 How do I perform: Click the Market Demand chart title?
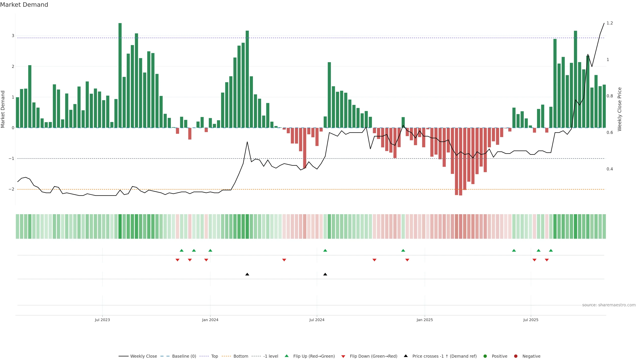[24, 5]
